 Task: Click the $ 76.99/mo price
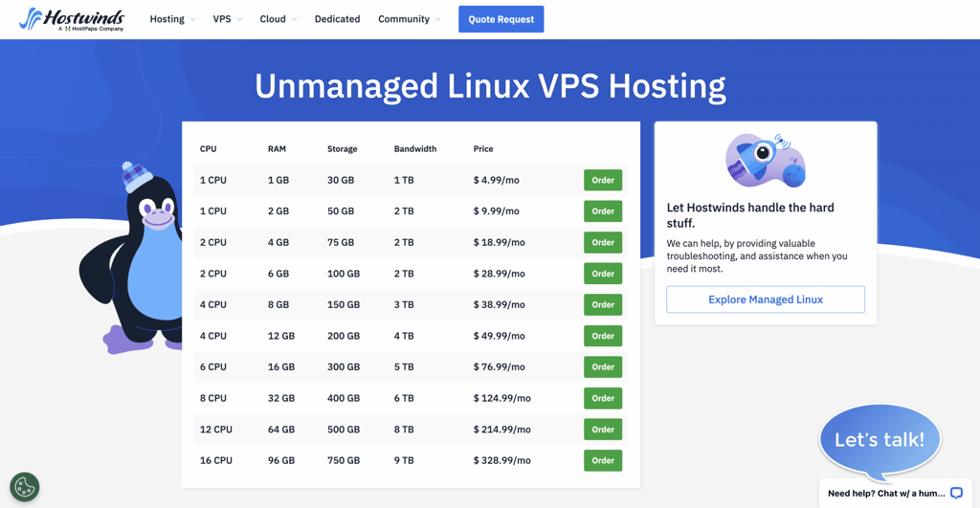pos(500,367)
